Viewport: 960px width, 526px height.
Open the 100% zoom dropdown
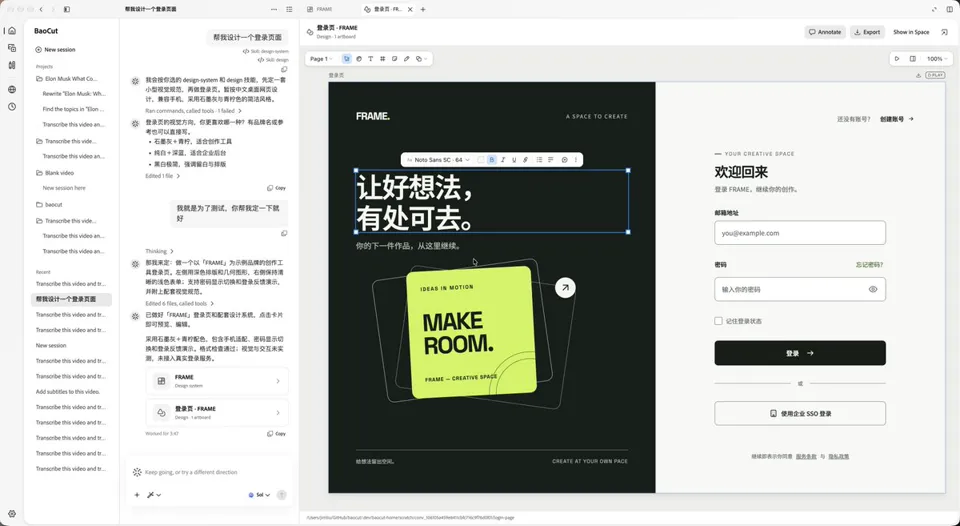937,59
